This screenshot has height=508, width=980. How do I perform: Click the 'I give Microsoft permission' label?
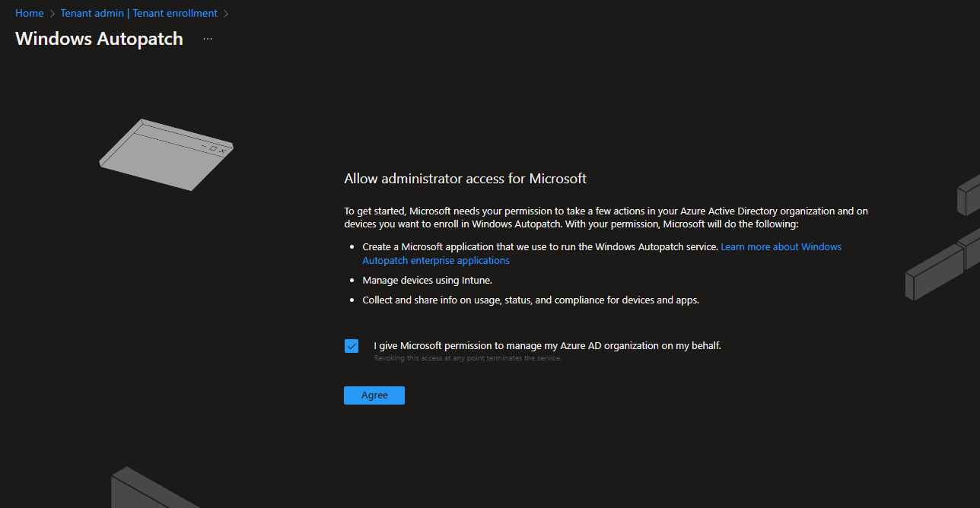tap(547, 345)
